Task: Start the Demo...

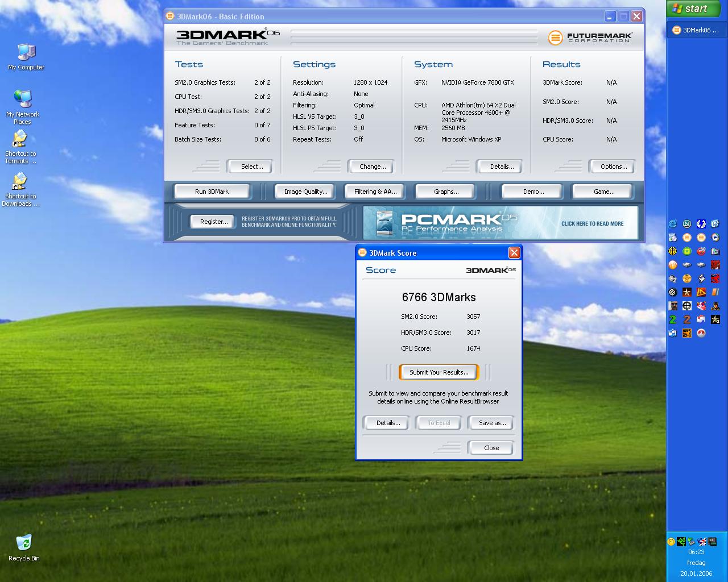Action: [533, 192]
